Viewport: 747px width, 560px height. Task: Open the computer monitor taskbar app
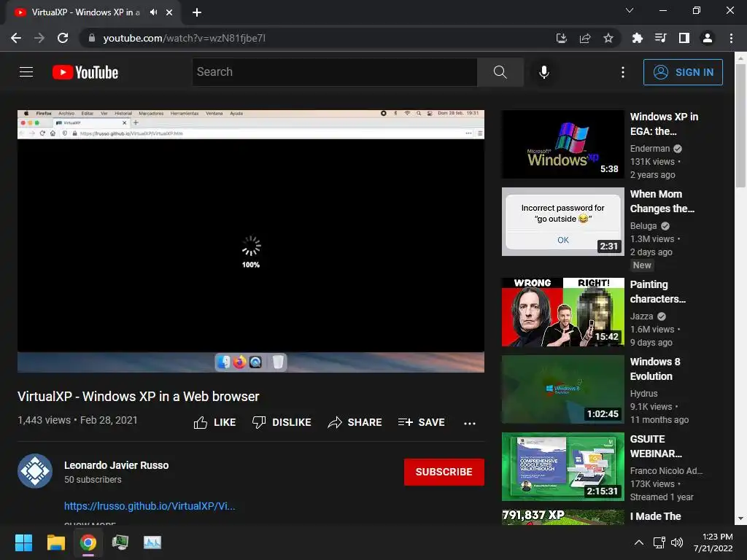click(120, 542)
